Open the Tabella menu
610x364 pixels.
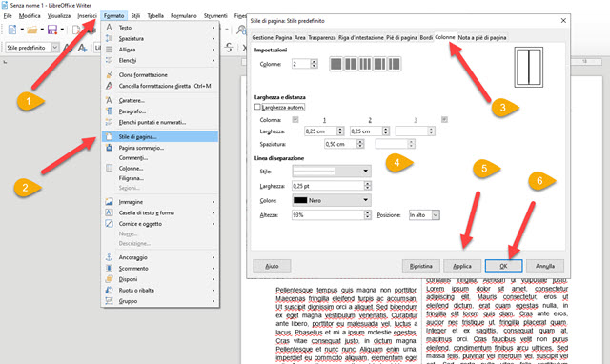pos(155,16)
